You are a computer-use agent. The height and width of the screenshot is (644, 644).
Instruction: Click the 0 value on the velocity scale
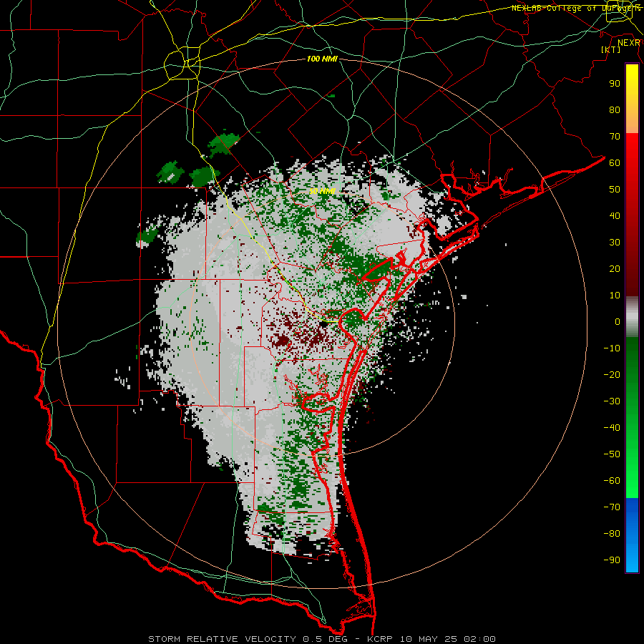coord(618,322)
